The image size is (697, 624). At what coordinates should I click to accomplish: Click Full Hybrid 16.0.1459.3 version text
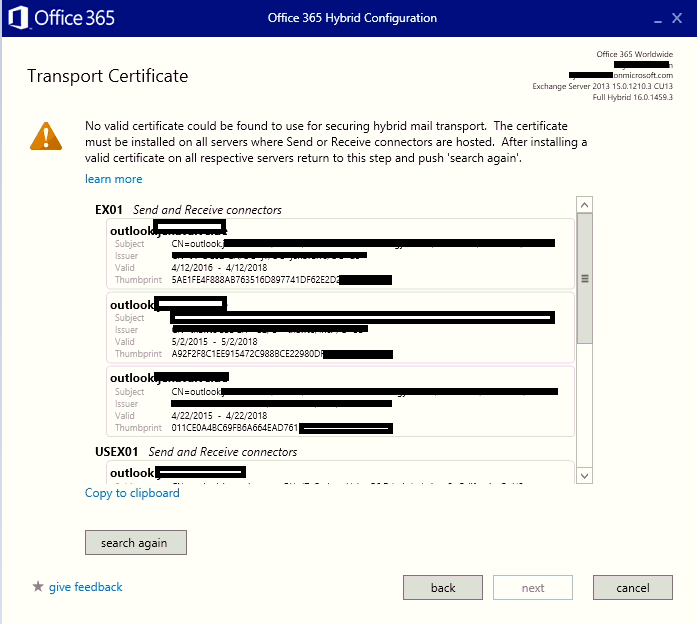coord(632,97)
